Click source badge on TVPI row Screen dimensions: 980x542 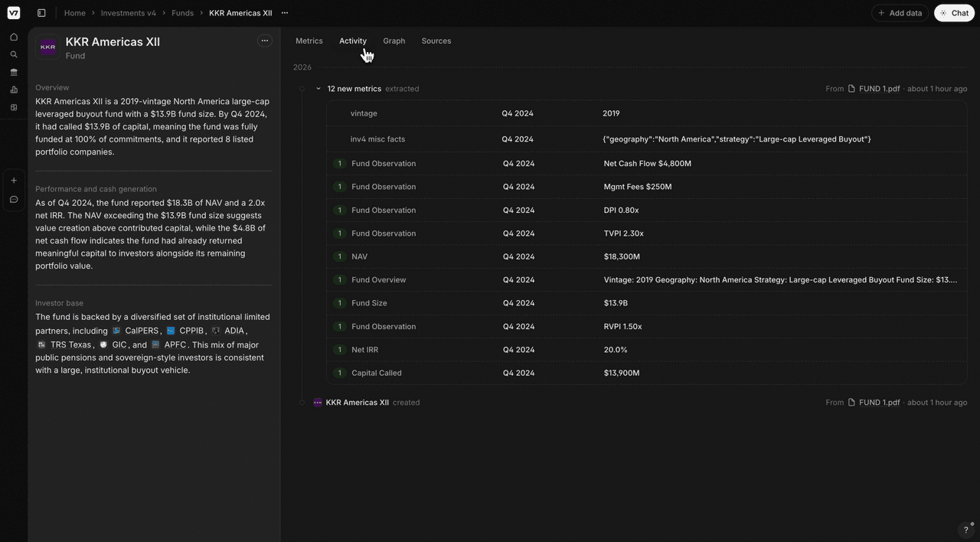[340, 233]
